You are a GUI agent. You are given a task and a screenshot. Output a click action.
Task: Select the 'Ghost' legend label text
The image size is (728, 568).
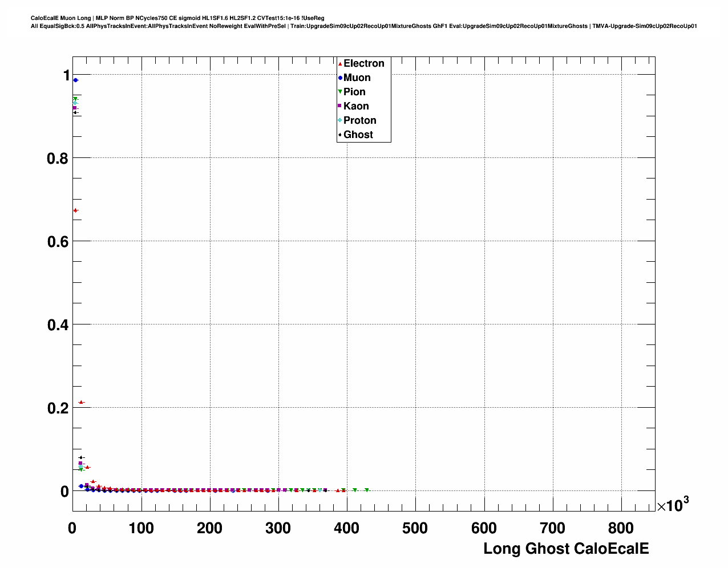click(358, 135)
